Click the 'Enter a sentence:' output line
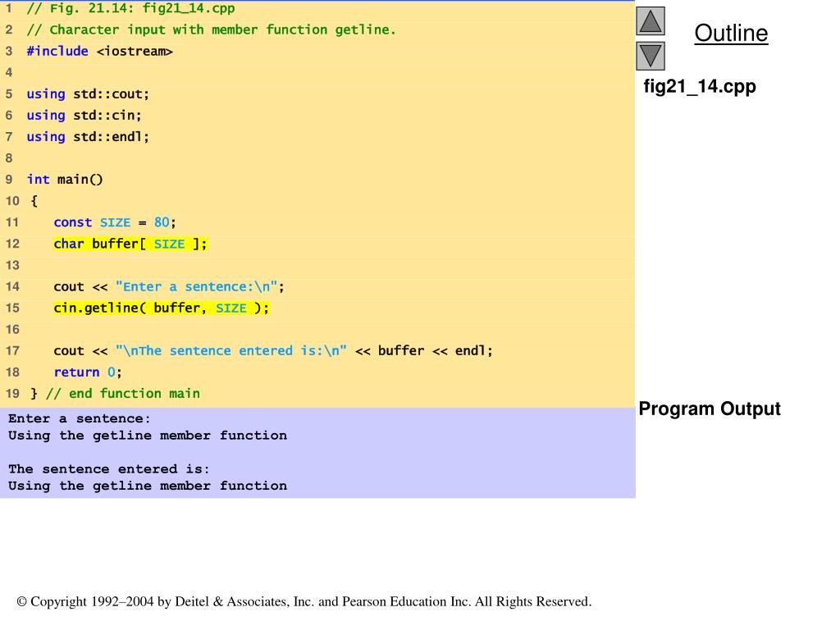The width and height of the screenshot is (840, 630). coord(80,418)
